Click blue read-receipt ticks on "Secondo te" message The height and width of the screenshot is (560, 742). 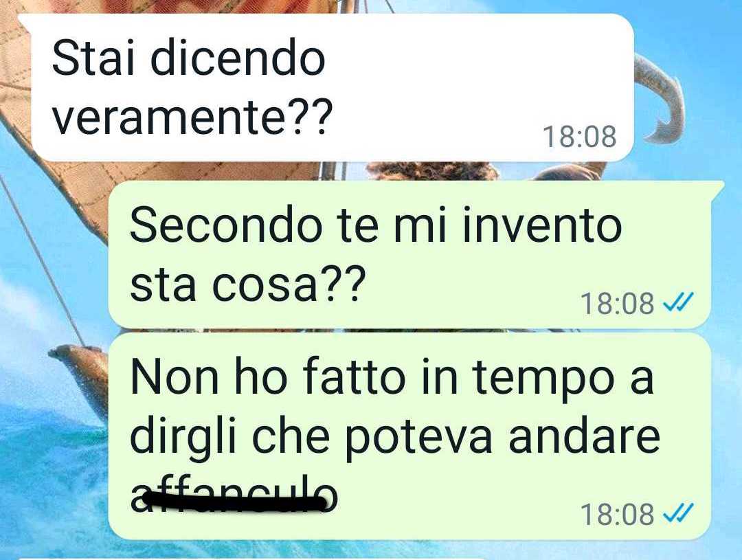(x=679, y=302)
